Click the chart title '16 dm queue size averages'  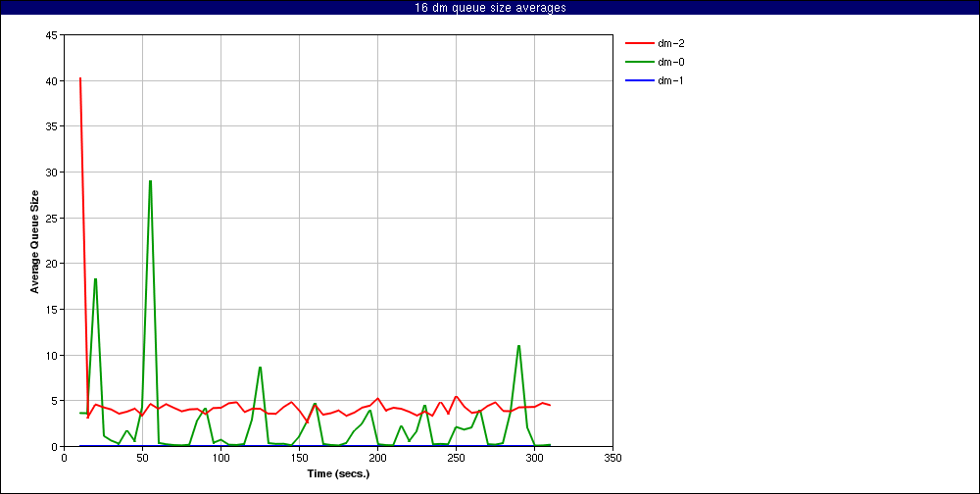click(x=490, y=8)
